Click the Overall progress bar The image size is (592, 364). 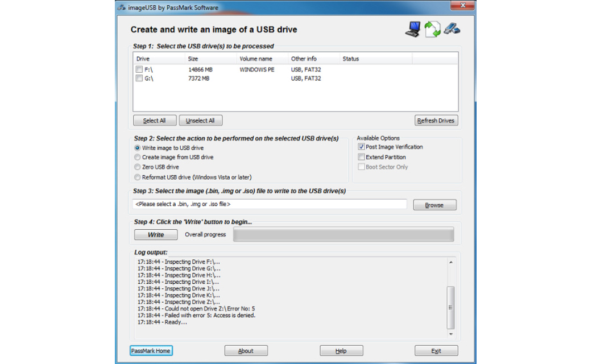point(343,234)
